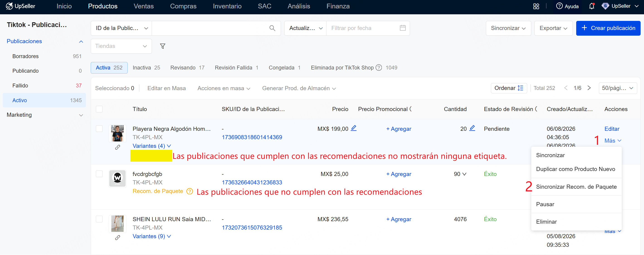Open the Inicio top menu
This screenshot has height=255, width=644.
point(64,6)
